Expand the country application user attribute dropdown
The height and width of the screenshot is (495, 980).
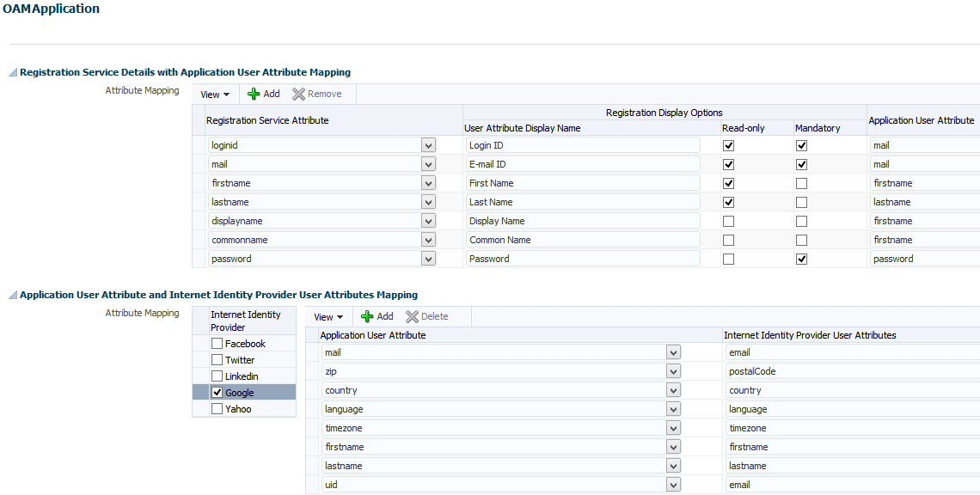pos(674,390)
